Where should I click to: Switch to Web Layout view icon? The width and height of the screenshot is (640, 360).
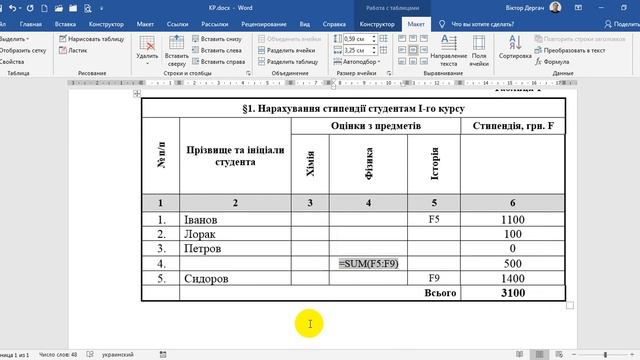click(559, 354)
